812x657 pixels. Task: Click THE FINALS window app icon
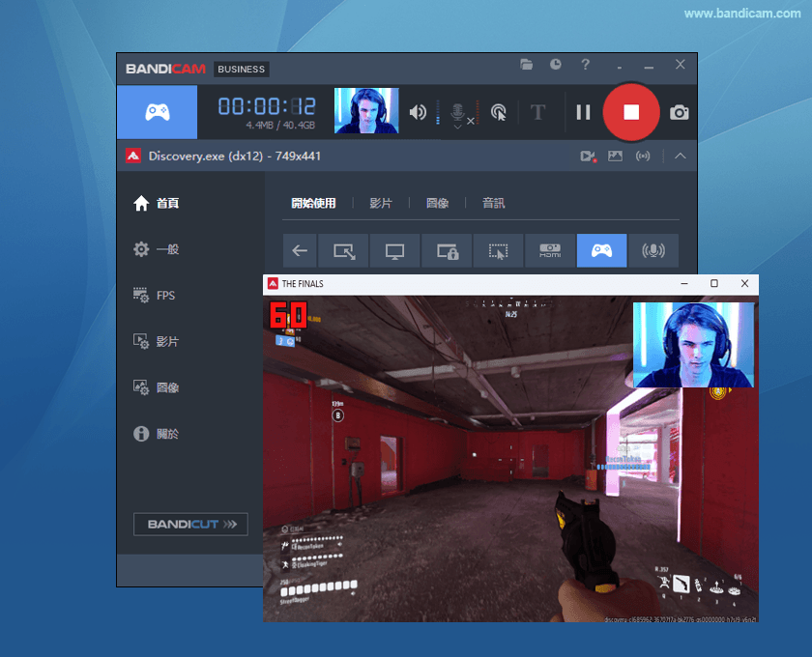click(x=273, y=284)
